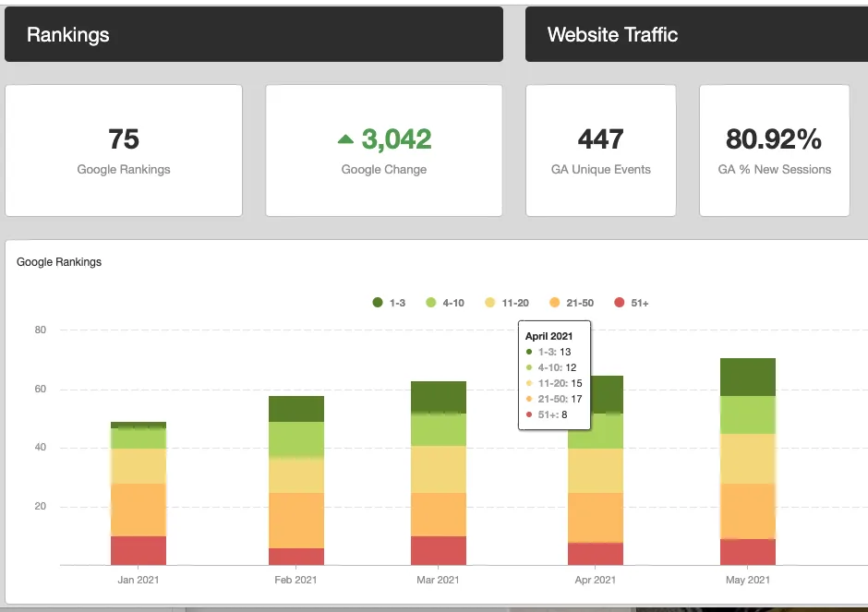The height and width of the screenshot is (612, 868).
Task: Click the light green 4-10 segment of May 2021 bar
Action: [748, 415]
